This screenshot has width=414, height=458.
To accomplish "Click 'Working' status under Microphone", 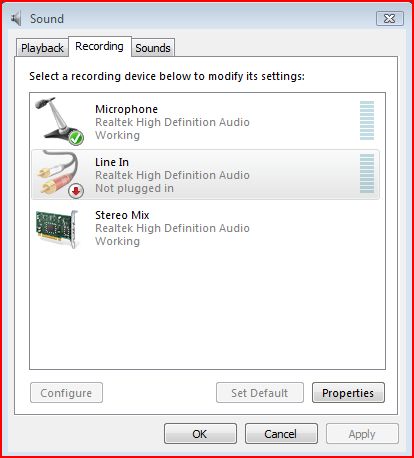I will (x=117, y=135).
